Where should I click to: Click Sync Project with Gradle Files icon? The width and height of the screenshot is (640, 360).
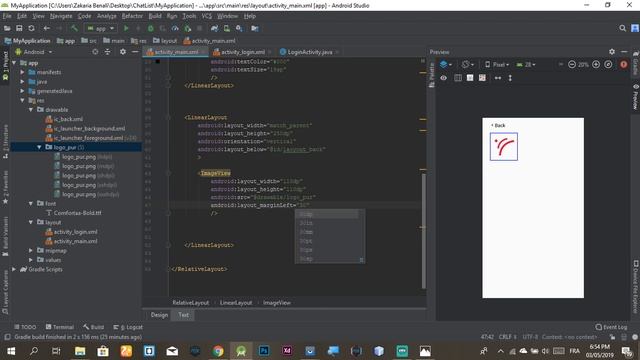click(214, 28)
